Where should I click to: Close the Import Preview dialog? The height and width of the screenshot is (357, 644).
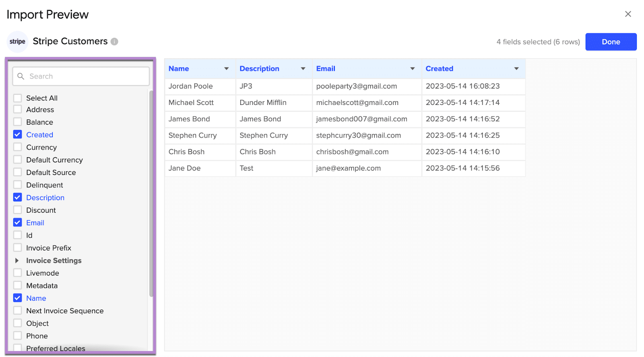[627, 14]
